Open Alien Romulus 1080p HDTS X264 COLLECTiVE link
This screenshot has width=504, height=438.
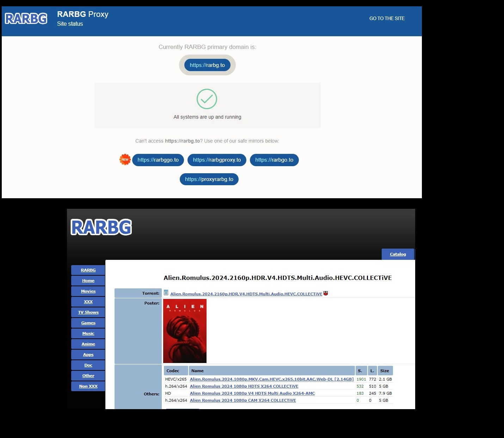coord(244,386)
